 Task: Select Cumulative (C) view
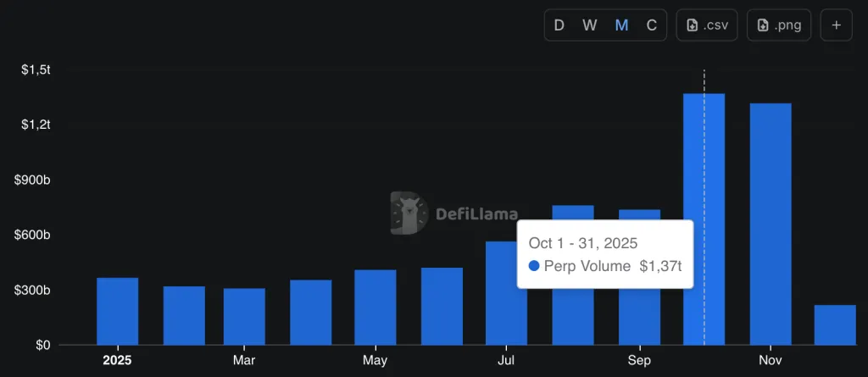point(651,25)
